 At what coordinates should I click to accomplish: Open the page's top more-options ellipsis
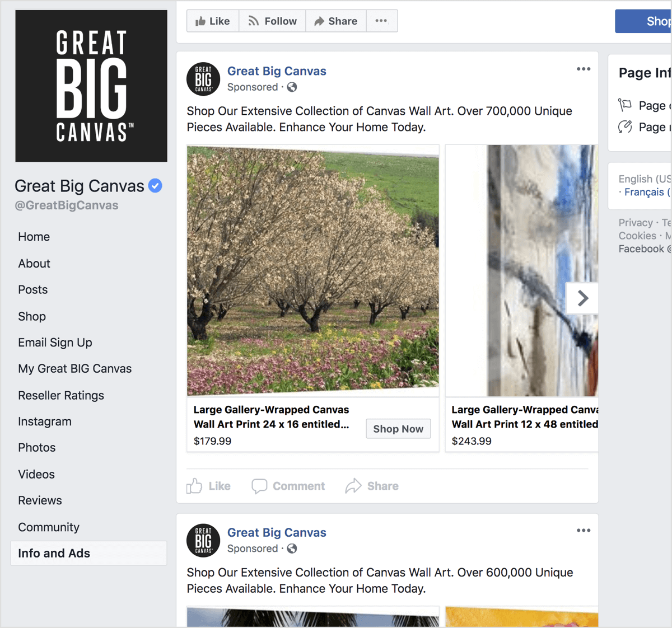[x=382, y=21]
